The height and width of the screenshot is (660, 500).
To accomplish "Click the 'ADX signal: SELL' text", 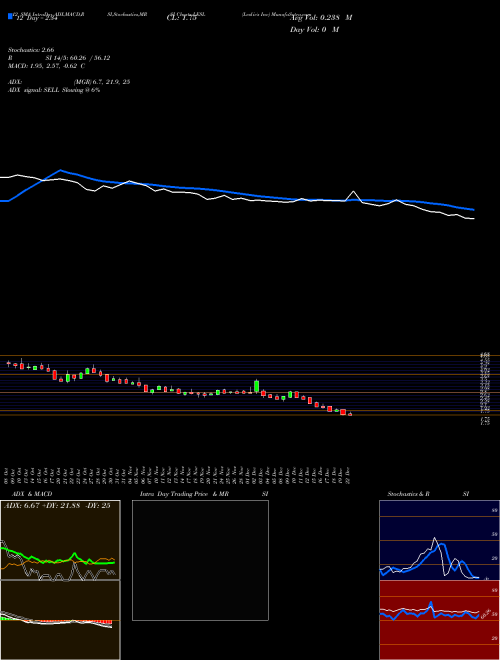I will (34, 90).
